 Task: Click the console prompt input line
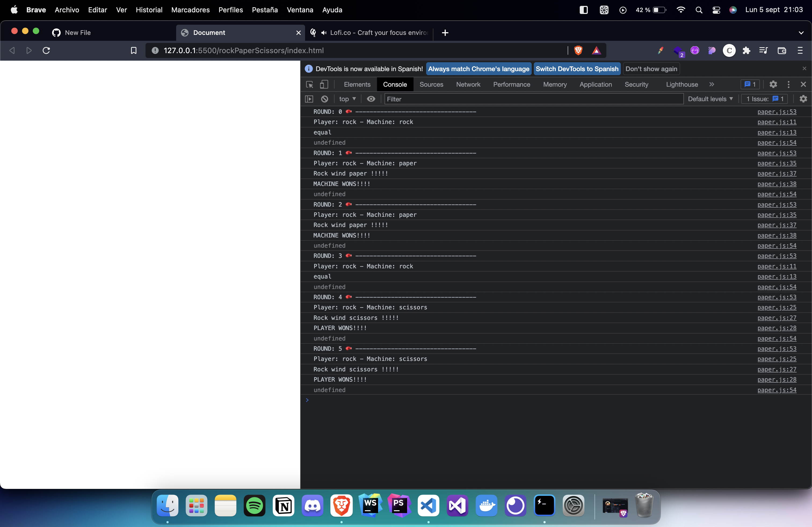(x=556, y=400)
